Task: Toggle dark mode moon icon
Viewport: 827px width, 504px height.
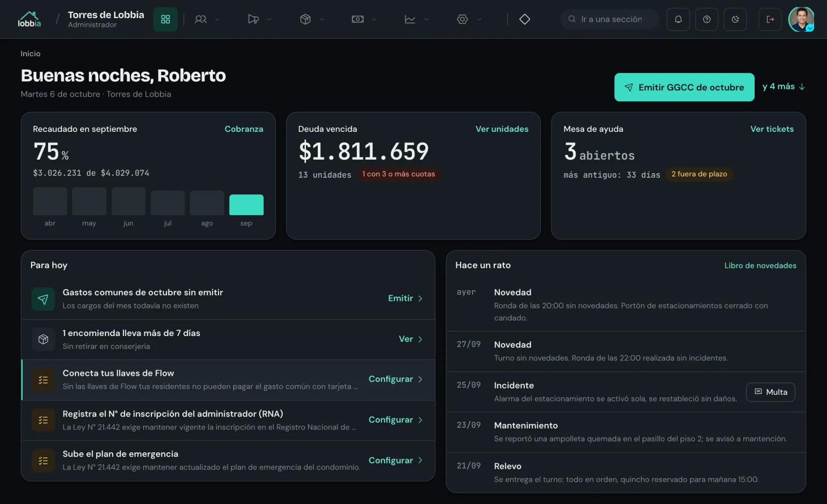Action: coord(735,19)
